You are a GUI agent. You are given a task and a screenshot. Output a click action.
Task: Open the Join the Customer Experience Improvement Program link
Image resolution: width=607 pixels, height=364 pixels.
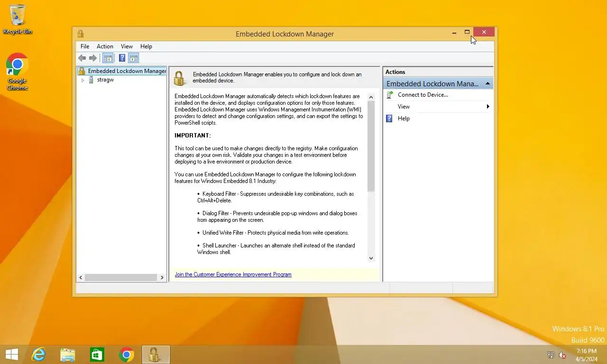point(233,274)
